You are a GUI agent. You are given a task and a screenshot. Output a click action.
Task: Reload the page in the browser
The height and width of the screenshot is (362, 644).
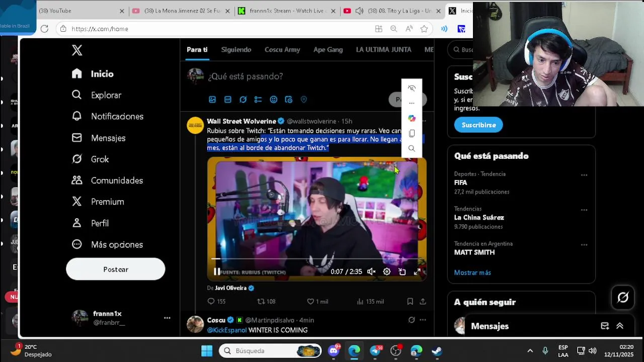(44, 29)
